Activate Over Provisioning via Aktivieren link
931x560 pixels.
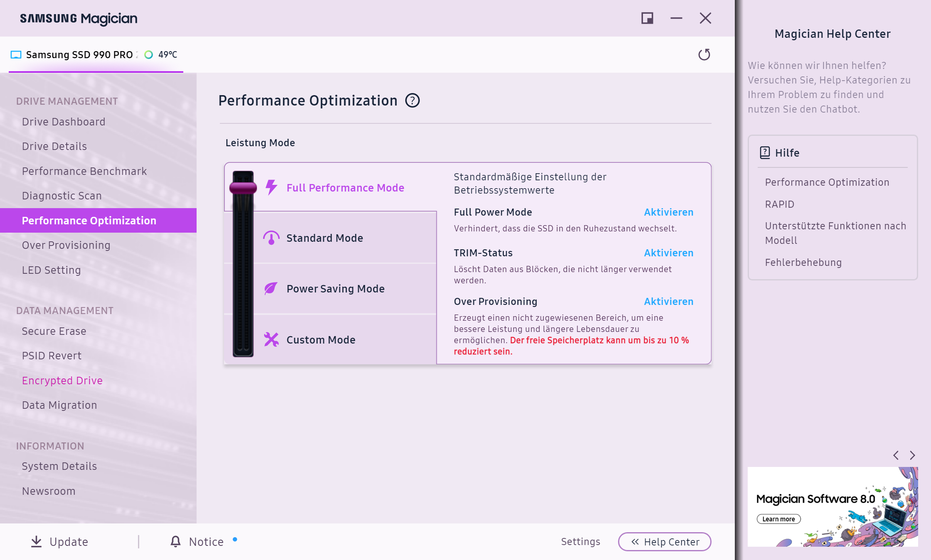[x=668, y=302]
